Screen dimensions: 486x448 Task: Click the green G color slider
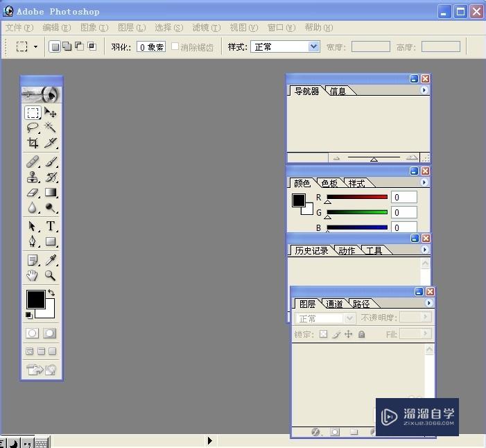pos(357,212)
